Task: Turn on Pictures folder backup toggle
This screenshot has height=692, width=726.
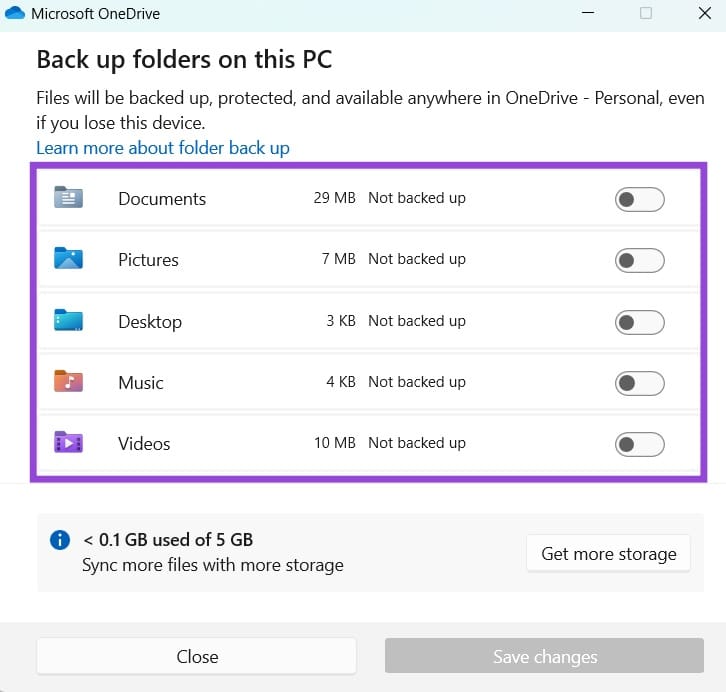Action: click(x=639, y=261)
